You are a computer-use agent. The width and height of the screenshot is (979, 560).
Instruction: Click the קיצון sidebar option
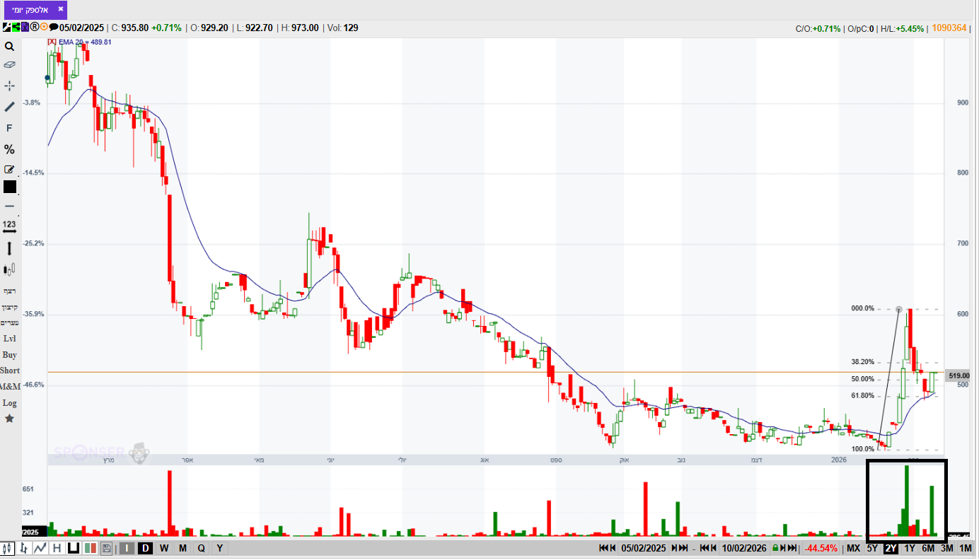pyautogui.click(x=9, y=307)
